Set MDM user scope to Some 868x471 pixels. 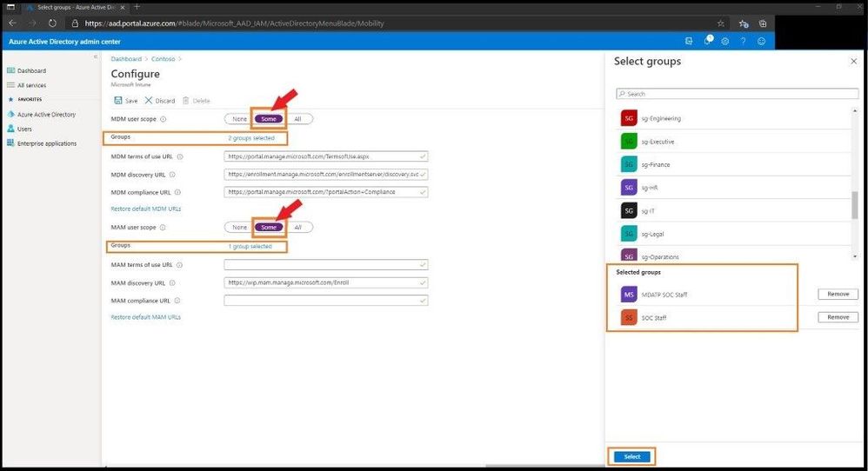[269, 119]
